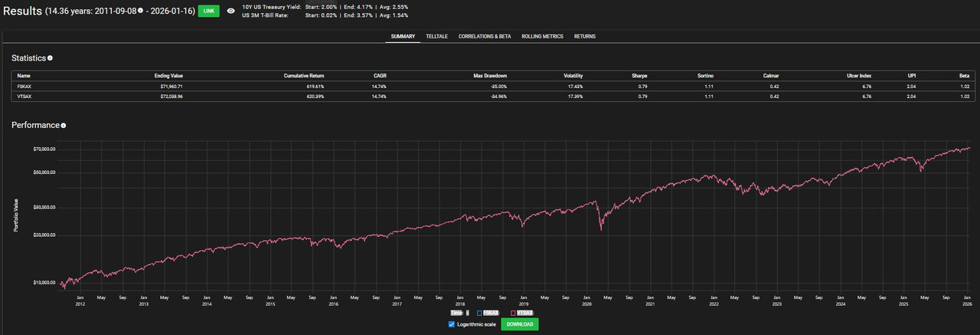Click max drawdown -34.96%
Image resolution: width=980 pixels, height=335 pixels.
click(498, 97)
